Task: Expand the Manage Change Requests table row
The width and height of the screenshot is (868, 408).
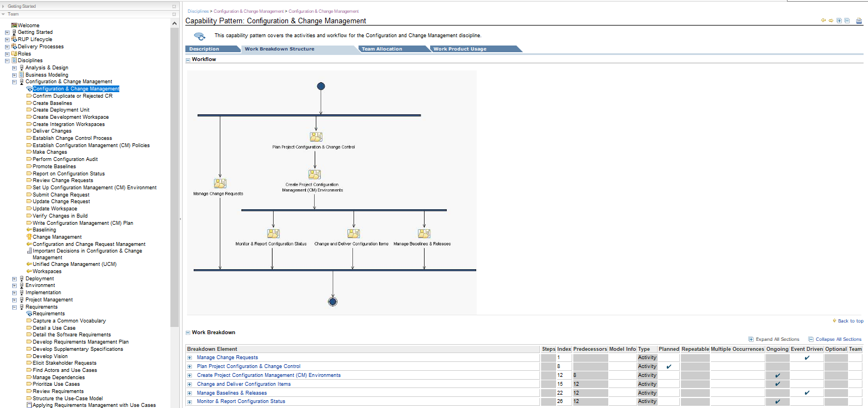Action: tap(189, 357)
